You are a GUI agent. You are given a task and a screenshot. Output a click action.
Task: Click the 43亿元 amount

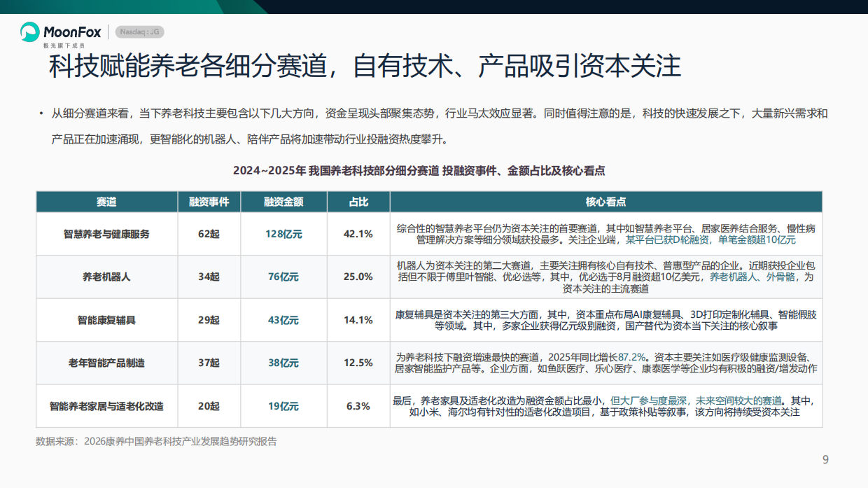pos(283,320)
